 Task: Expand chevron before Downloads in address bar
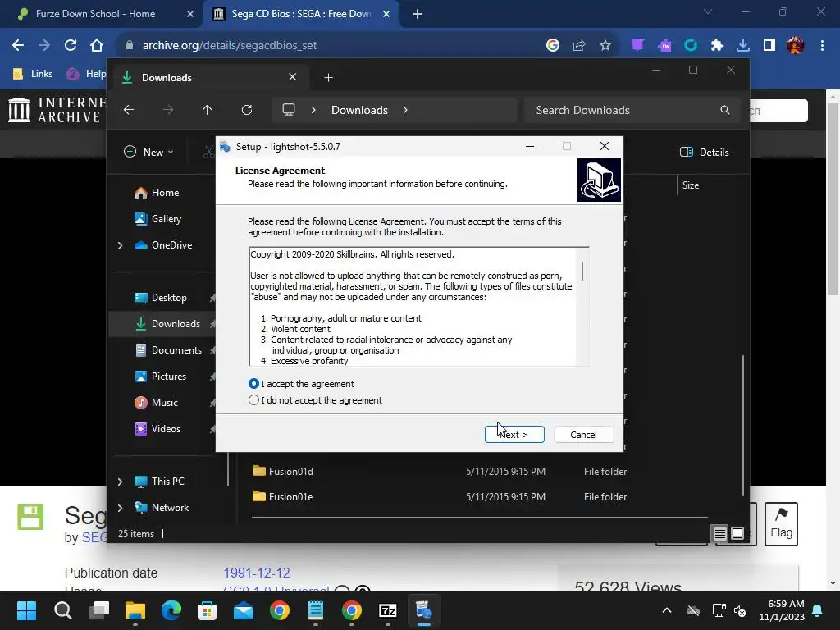[x=313, y=110]
